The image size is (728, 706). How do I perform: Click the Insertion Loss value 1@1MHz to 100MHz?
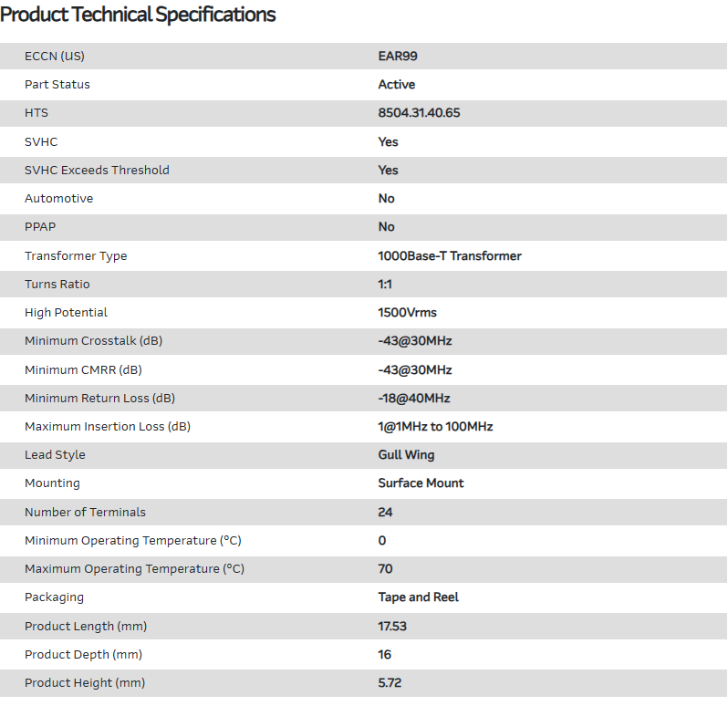pyautogui.click(x=436, y=427)
